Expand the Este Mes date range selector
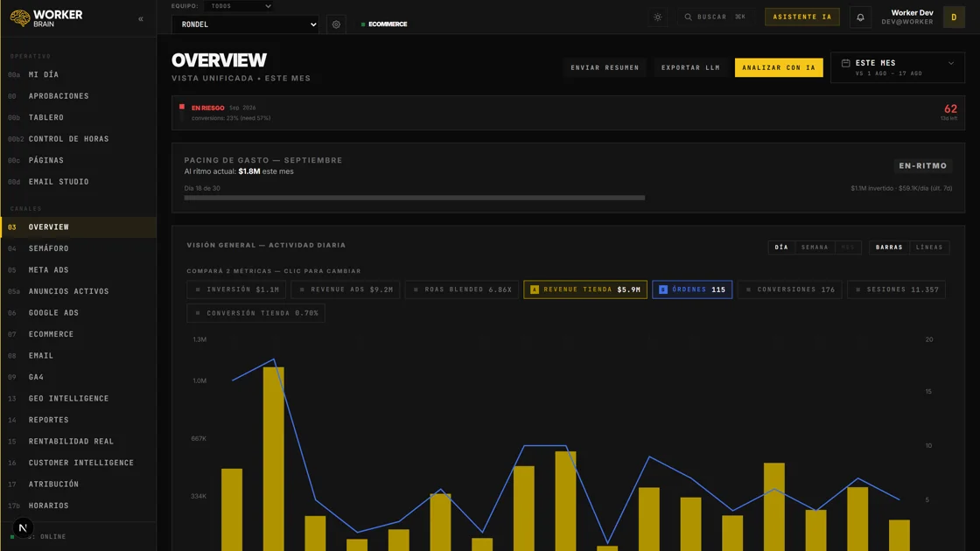This screenshot has width=980, height=551. 898,67
